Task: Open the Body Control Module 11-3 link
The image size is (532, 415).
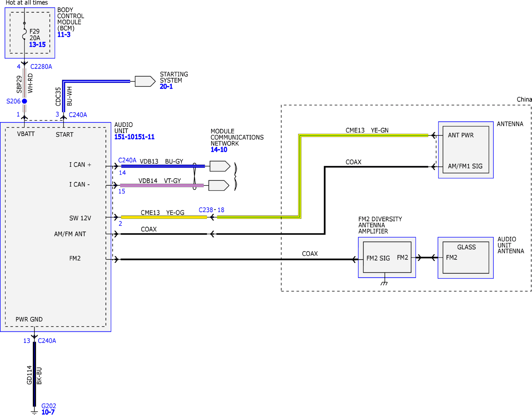Action: pyautogui.click(x=64, y=35)
